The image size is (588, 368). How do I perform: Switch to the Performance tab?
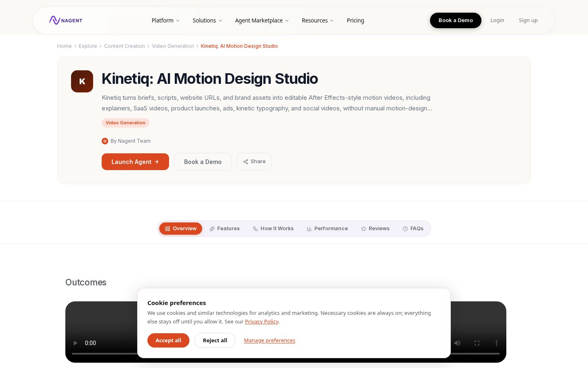(327, 229)
